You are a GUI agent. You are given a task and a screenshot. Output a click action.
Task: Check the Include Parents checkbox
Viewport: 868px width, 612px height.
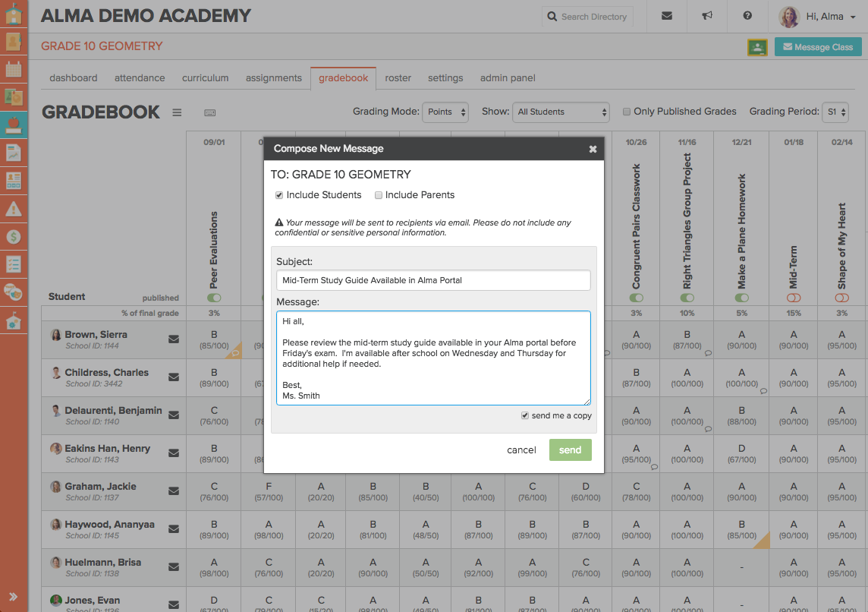379,195
